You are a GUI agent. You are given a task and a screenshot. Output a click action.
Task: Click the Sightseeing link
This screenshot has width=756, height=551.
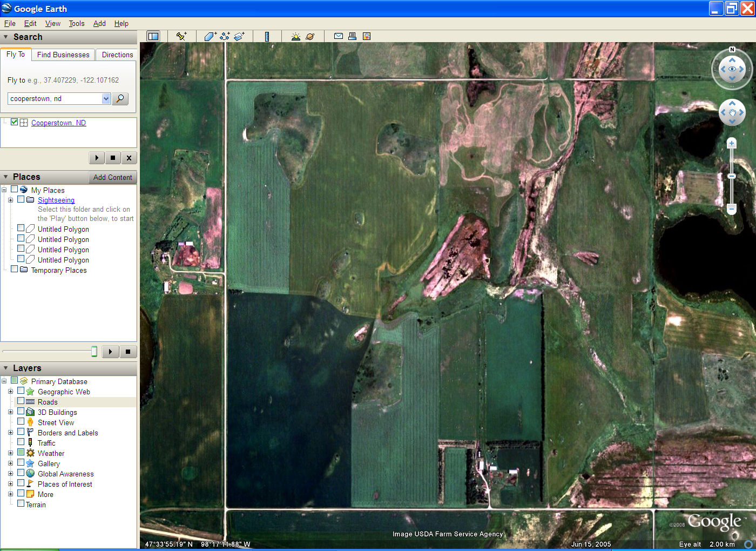[56, 200]
